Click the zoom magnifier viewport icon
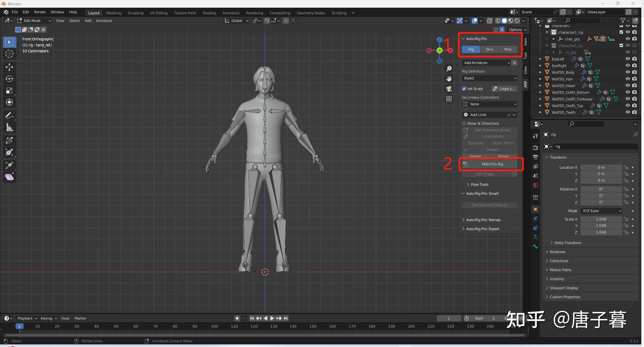The height and width of the screenshot is (347, 644). pyautogui.click(x=449, y=69)
